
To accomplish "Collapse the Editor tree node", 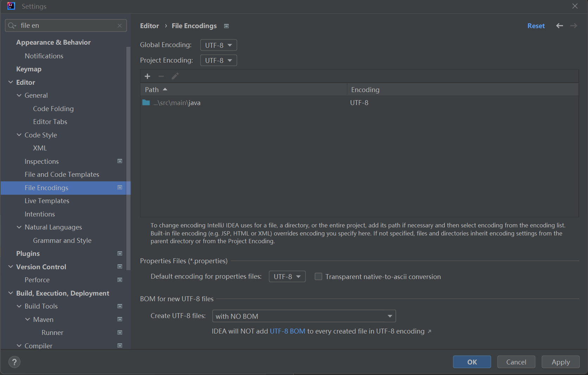I will (x=11, y=82).
